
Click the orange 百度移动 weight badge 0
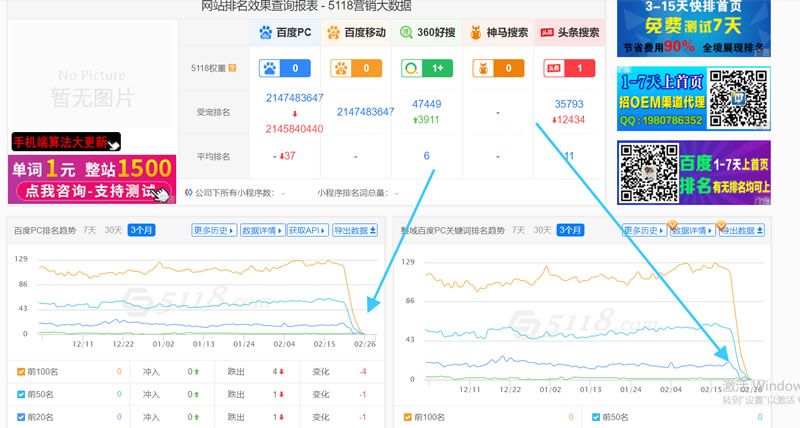356,68
